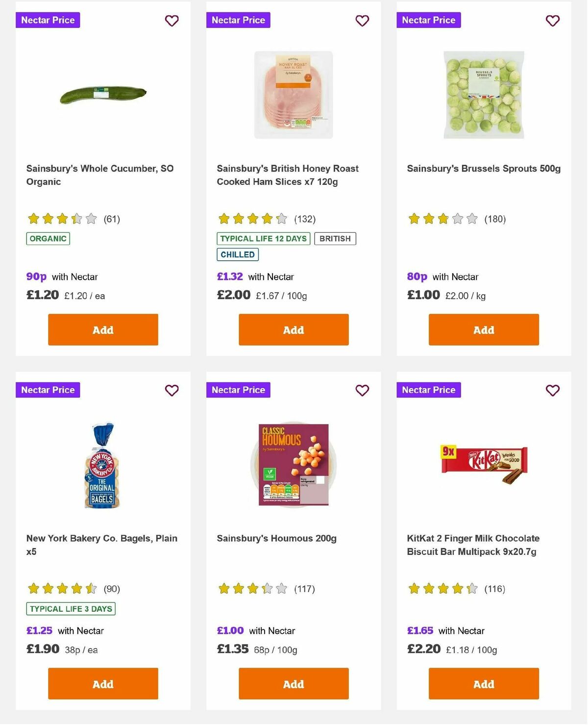This screenshot has width=588, height=725.
Task: Open the Sainsbury's Houmous 200g product page
Action: click(277, 538)
